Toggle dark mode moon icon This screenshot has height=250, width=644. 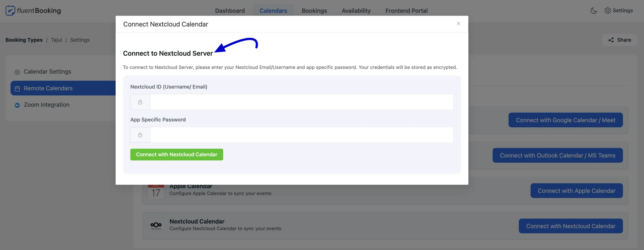click(594, 11)
